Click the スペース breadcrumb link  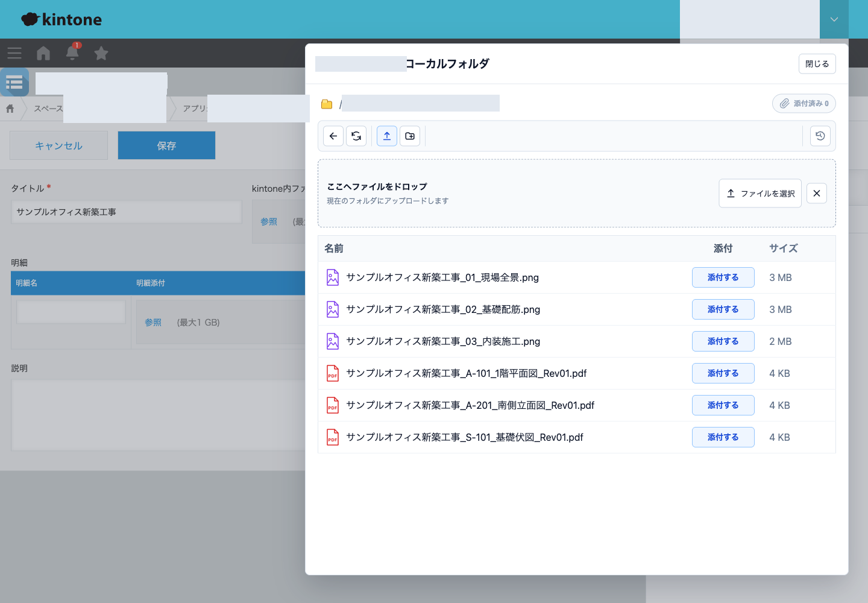point(48,109)
